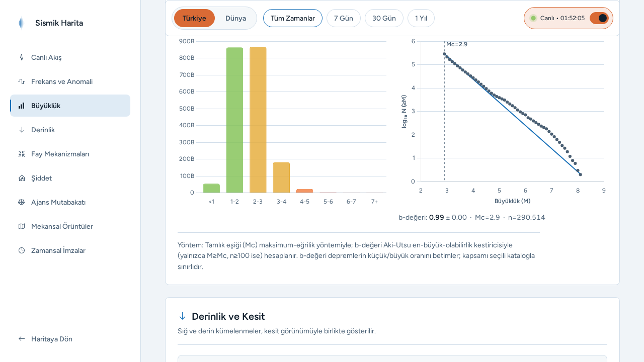644x362 pixels.
Task: Click the Sismik Harita title
Action: 59,23
